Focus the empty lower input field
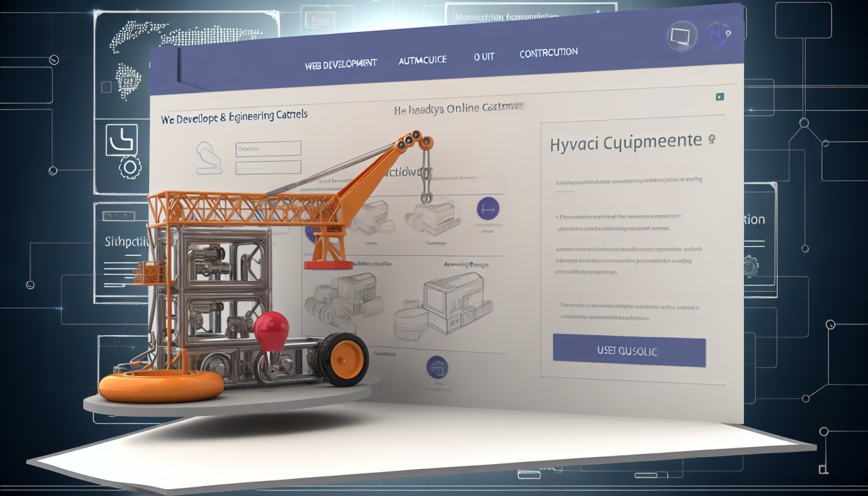868x496 pixels. (x=269, y=167)
